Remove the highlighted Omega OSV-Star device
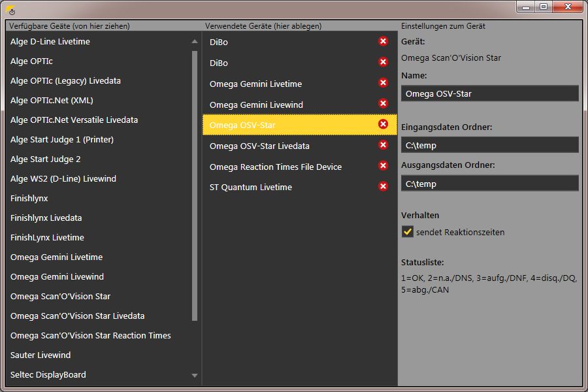Image resolution: width=588 pixels, height=392 pixels. (x=383, y=124)
